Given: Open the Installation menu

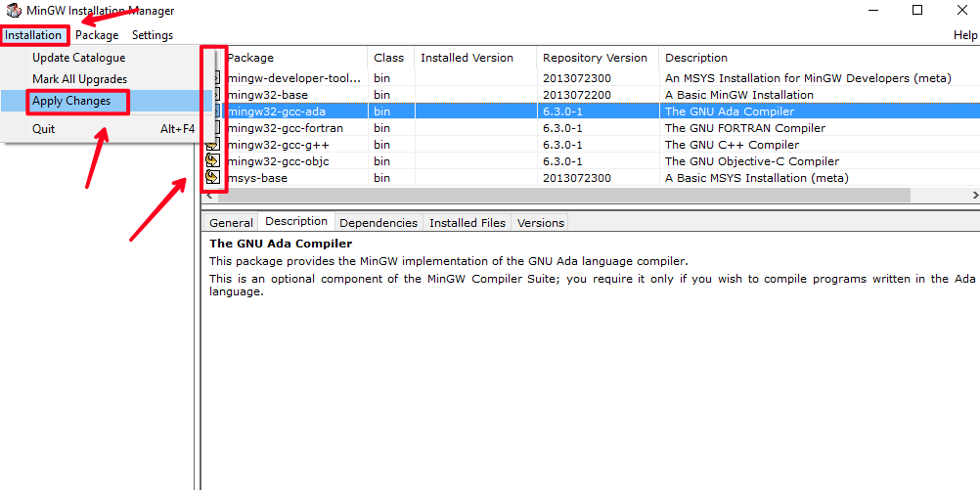Looking at the screenshot, I should tap(33, 35).
